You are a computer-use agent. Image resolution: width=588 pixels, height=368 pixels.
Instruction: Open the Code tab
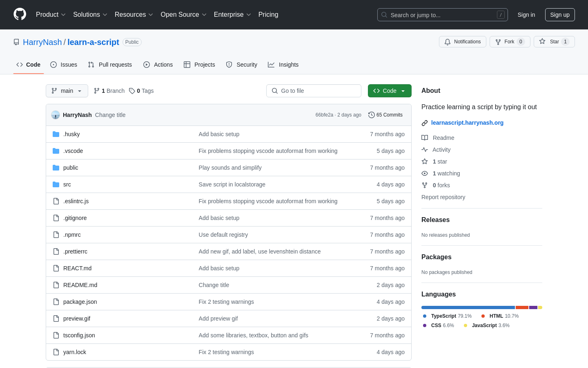29,65
